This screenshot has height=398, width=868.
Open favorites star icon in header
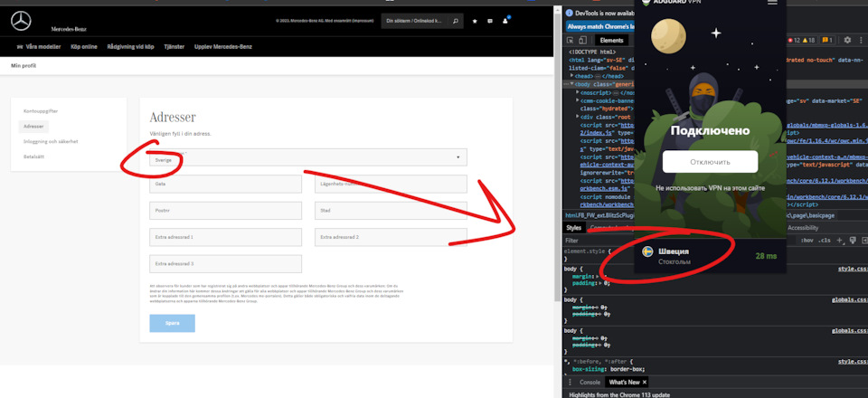tap(475, 21)
